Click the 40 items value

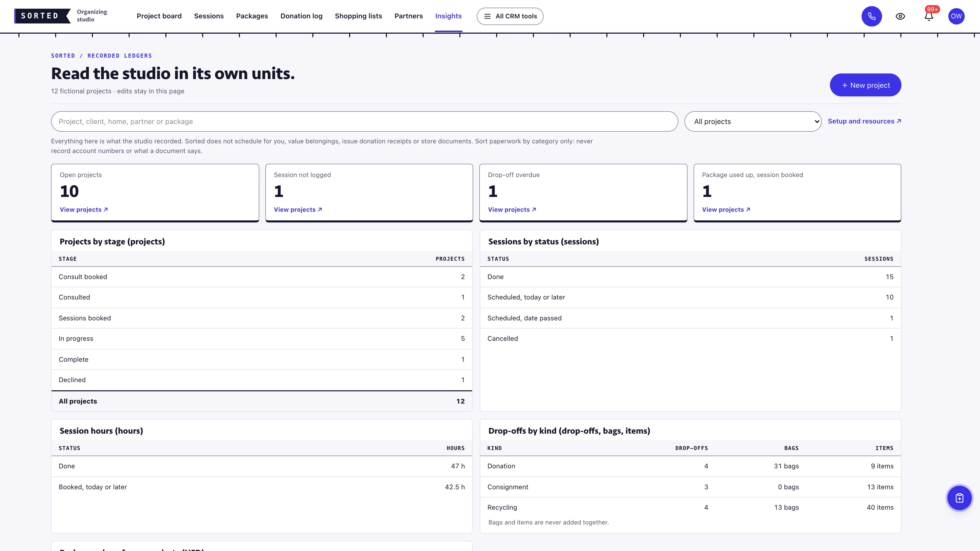[880, 507]
